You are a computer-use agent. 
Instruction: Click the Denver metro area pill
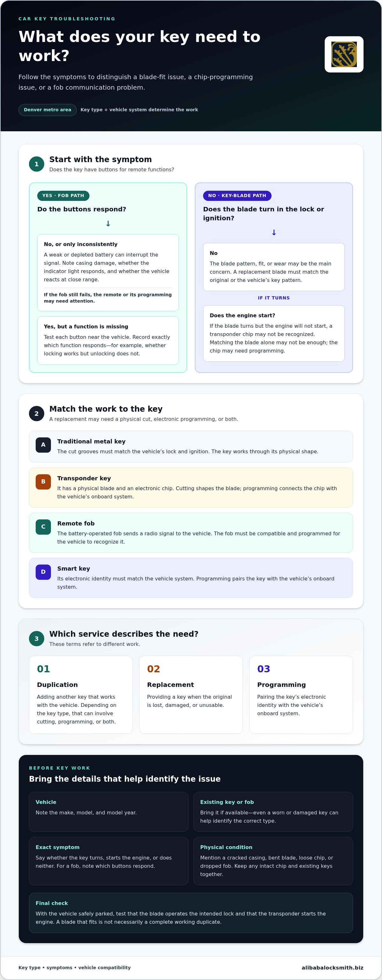[x=48, y=110]
